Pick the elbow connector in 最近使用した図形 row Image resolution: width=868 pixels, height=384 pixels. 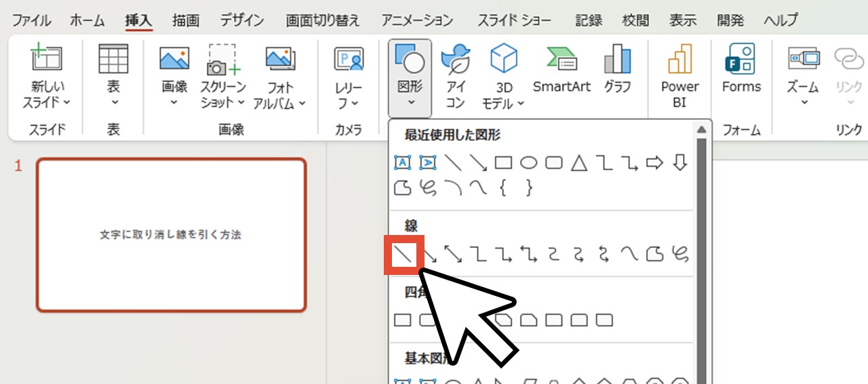(x=604, y=163)
